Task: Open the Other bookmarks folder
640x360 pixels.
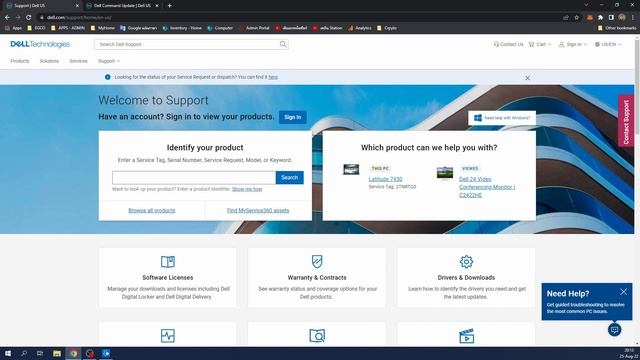Action: point(617,28)
